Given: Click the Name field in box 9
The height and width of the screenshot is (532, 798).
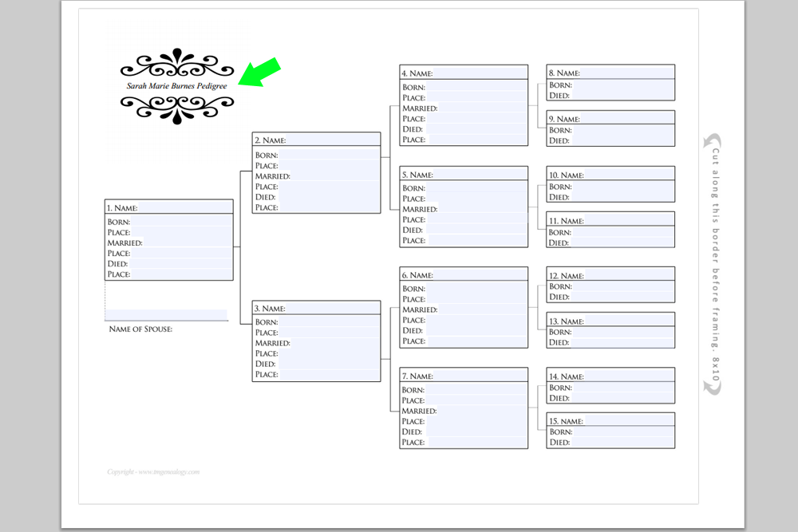Looking at the screenshot, I should pos(627,119).
